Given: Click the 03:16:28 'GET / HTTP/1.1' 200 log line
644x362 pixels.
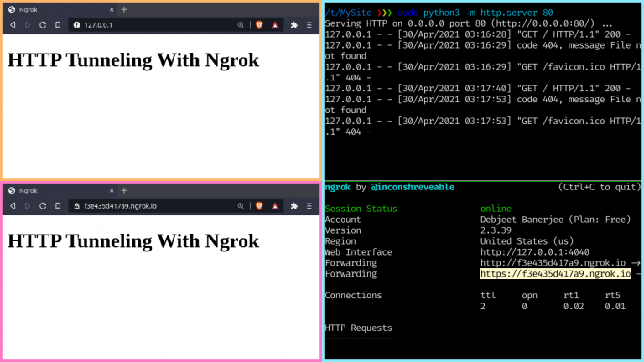Looking at the screenshot, I should (x=478, y=34).
